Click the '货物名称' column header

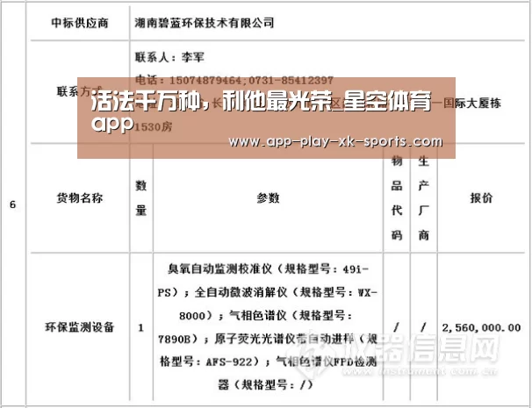(x=80, y=198)
